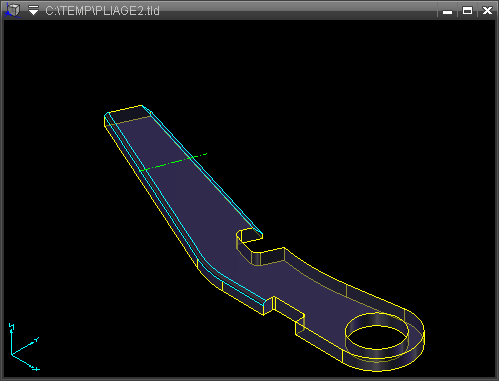Pick the Y axis of the triad

click(x=25, y=346)
